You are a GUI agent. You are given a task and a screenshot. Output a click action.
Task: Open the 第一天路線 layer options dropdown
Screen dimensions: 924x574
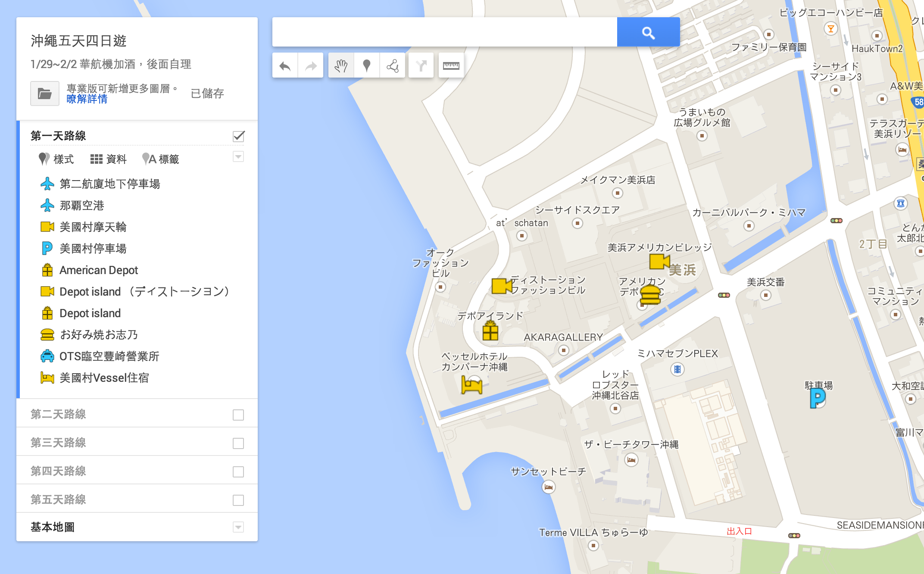[238, 156]
